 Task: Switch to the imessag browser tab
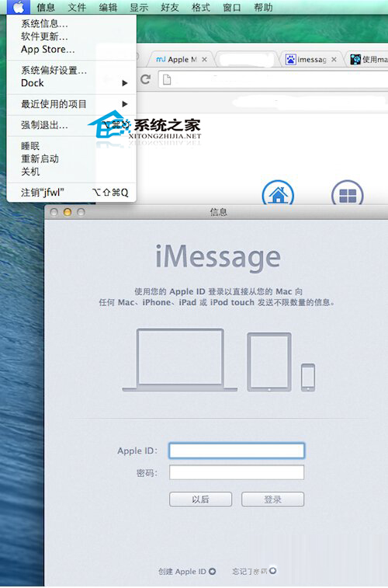click(x=311, y=59)
